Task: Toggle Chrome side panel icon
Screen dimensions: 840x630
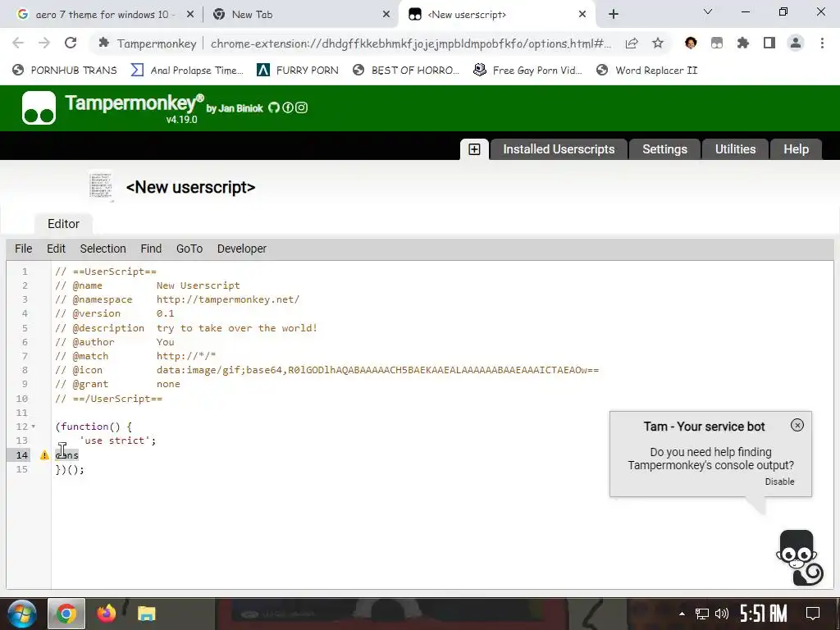Action: pos(769,43)
